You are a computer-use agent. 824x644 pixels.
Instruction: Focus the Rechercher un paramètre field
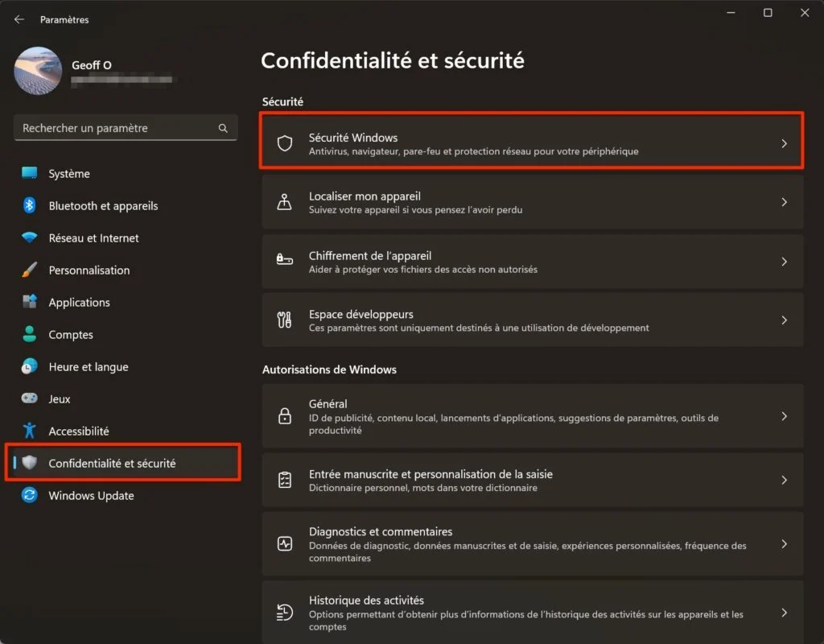(126, 128)
